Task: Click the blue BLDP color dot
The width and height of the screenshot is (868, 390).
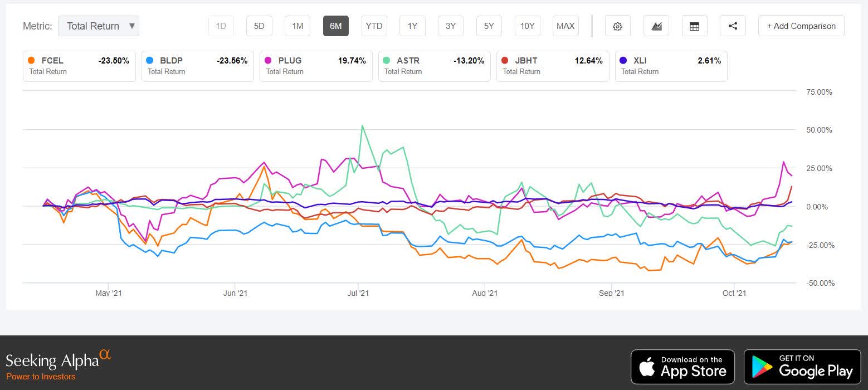Action: tap(148, 60)
